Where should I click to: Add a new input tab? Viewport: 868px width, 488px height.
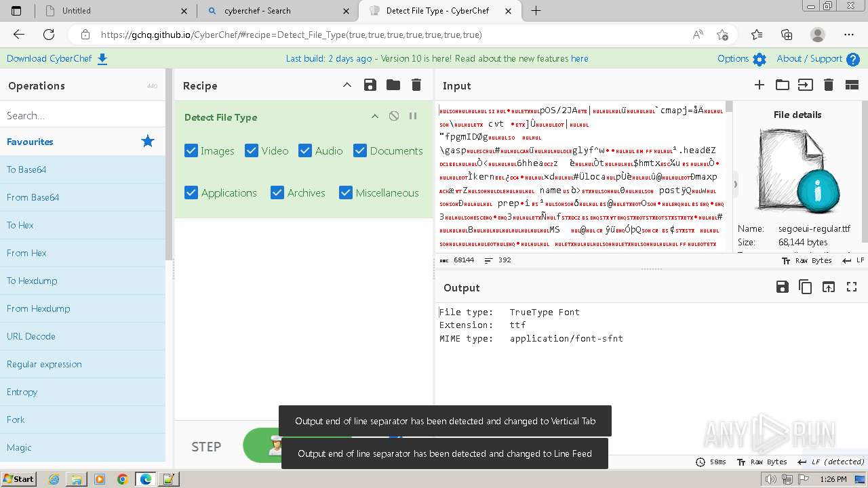[759, 85]
